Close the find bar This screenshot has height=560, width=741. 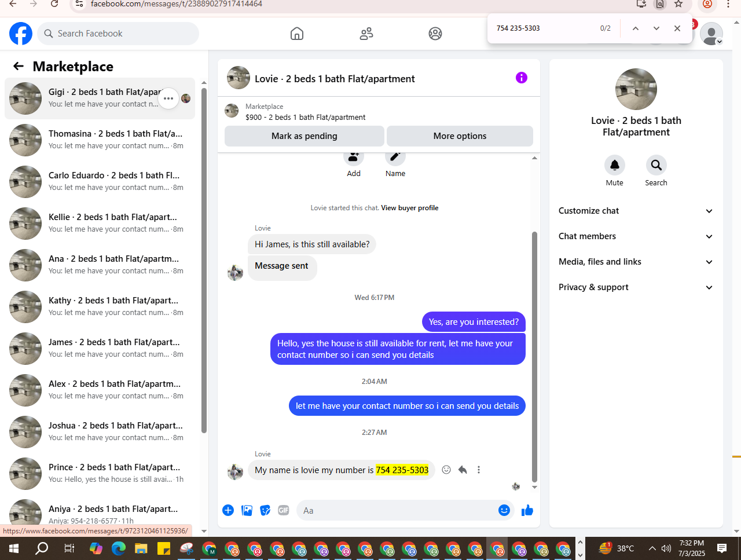point(677,28)
